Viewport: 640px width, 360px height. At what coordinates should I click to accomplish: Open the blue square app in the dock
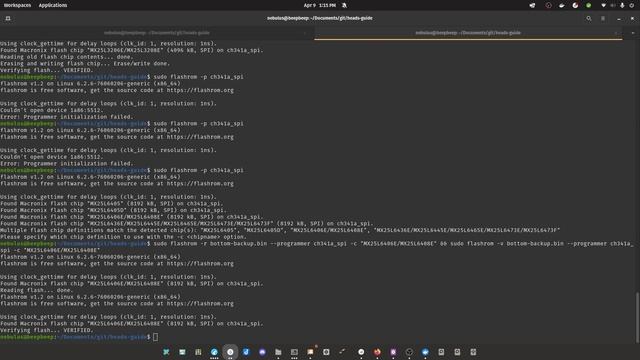(x=246, y=352)
